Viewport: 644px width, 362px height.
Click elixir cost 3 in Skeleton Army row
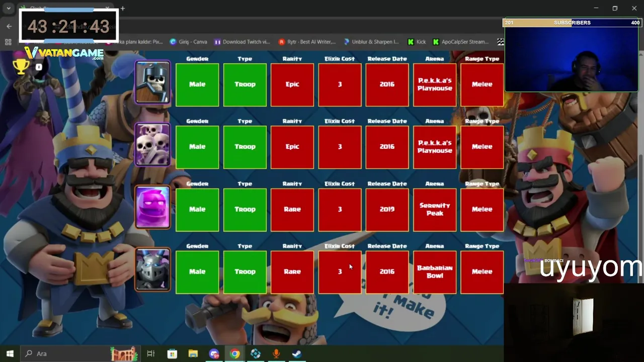click(x=340, y=147)
